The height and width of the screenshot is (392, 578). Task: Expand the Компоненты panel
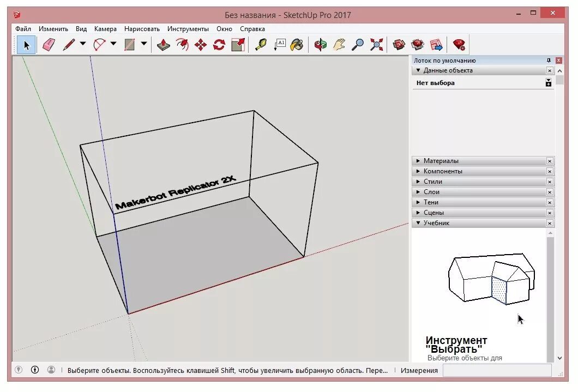tap(418, 171)
